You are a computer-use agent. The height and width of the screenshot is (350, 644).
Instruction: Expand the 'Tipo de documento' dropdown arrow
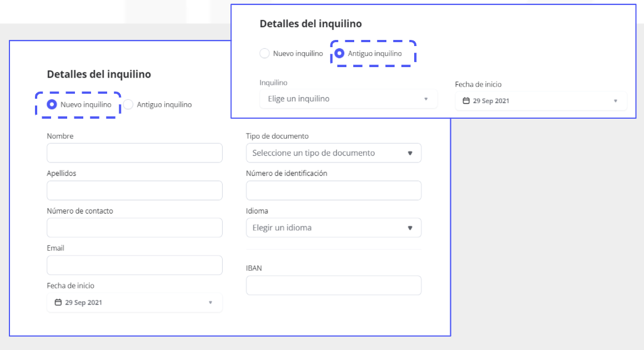tap(410, 153)
